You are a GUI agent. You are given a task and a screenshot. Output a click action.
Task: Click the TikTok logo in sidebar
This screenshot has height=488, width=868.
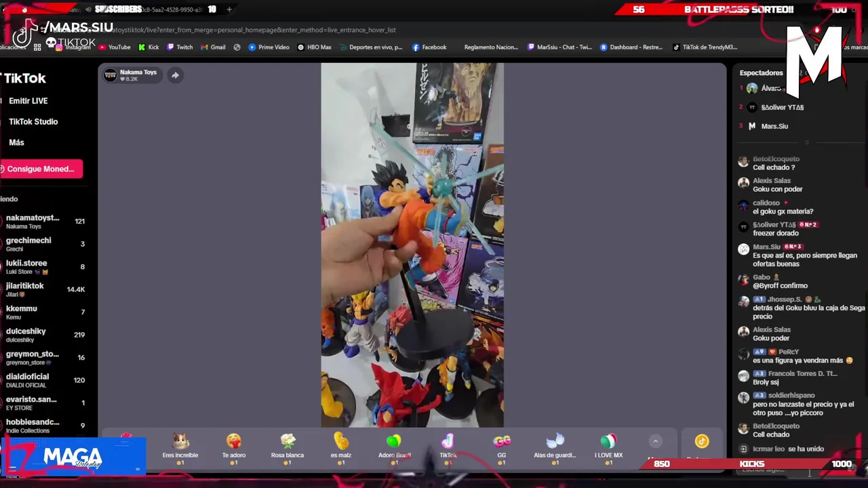coord(24,79)
